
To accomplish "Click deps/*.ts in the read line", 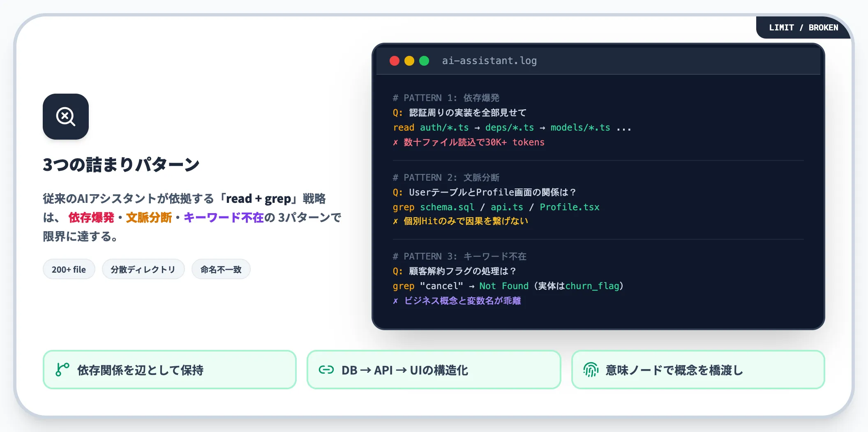I will click(x=509, y=127).
